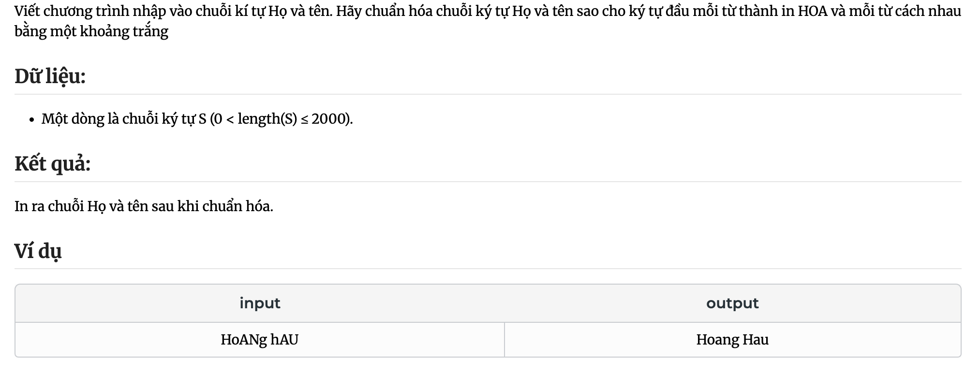Click the uppercase word "HOA" in the description
This screenshot has height=374, width=980.
tap(813, 11)
